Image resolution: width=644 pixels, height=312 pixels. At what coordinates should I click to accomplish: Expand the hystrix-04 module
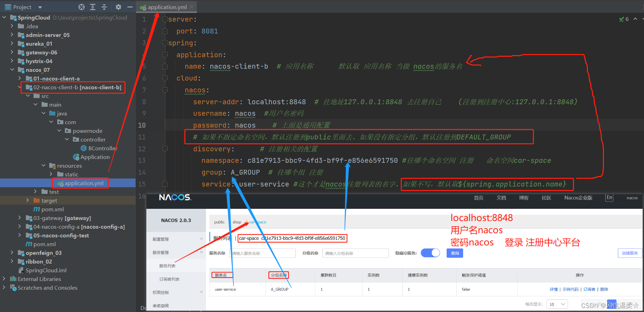12,61
